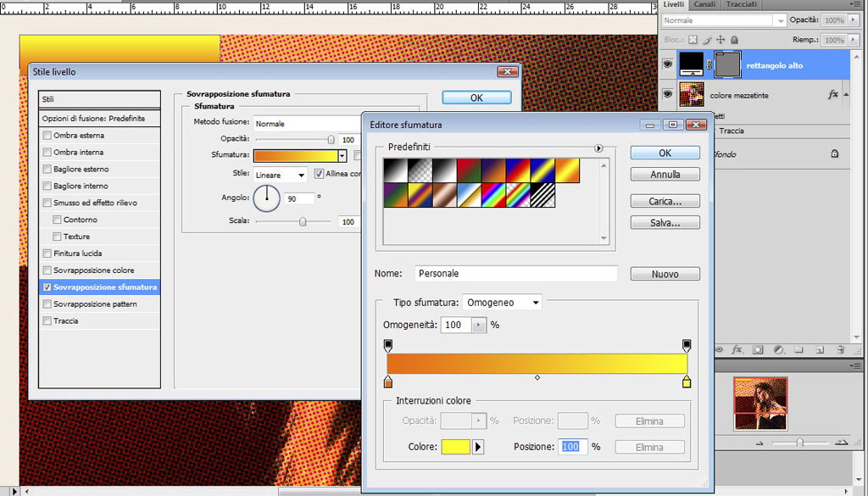Uncheck Sovrapposizione sfumatura effect
The image size is (868, 496).
click(47, 287)
